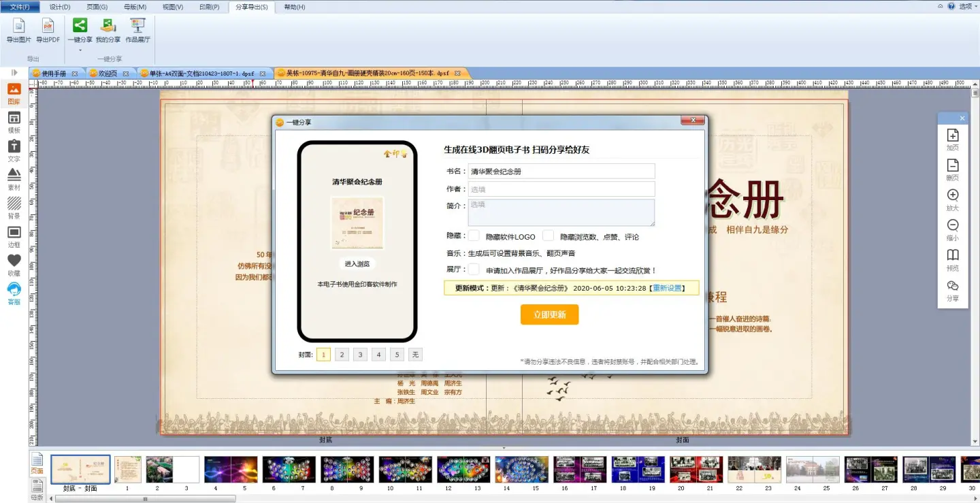
Task: Switch to the 母版 master strip view
Action: [37, 489]
